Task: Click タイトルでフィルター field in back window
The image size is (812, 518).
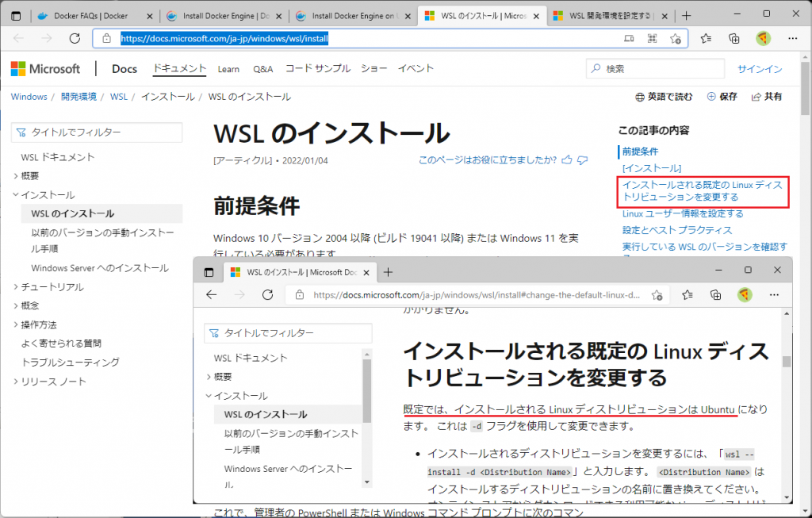Action: [97, 132]
